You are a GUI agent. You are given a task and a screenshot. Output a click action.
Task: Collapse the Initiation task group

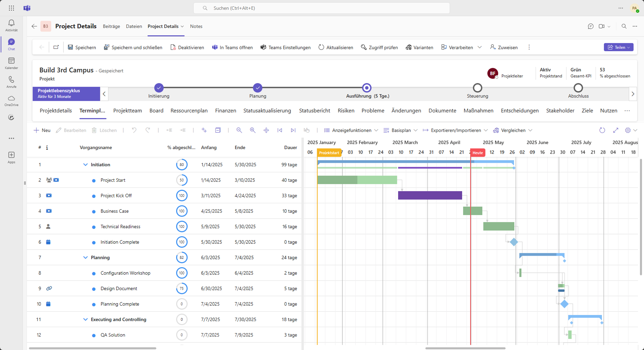tap(85, 165)
